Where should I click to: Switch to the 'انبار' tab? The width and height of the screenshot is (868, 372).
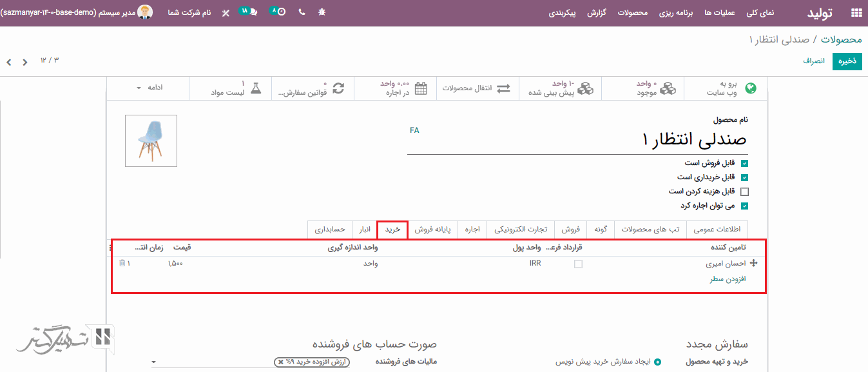[365, 230]
